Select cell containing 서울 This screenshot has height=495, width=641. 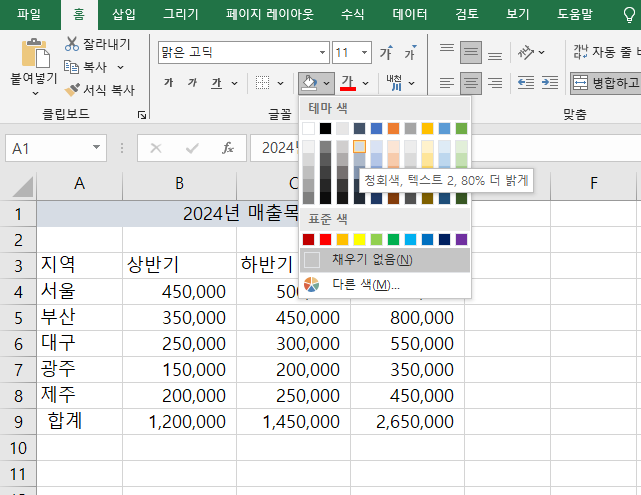pos(79,292)
